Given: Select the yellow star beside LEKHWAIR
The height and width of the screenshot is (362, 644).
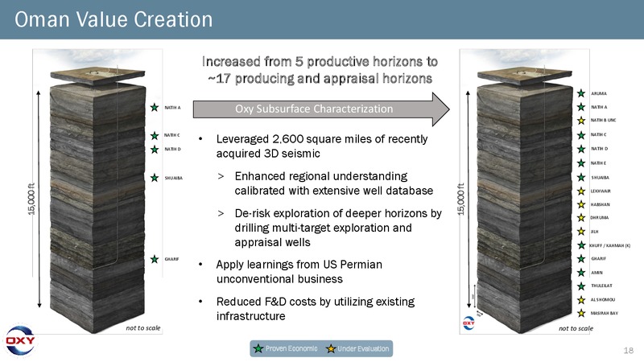Looking at the screenshot, I should coord(580,191).
